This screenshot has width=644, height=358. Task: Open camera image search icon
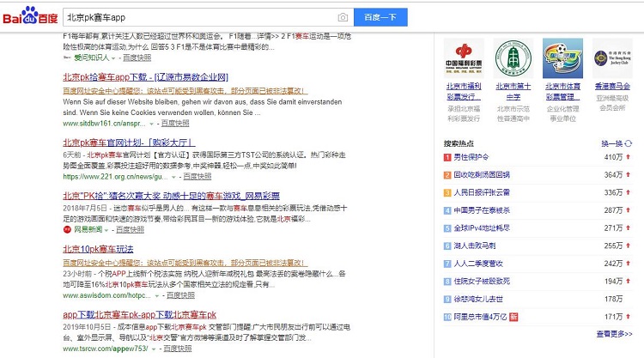coord(343,17)
